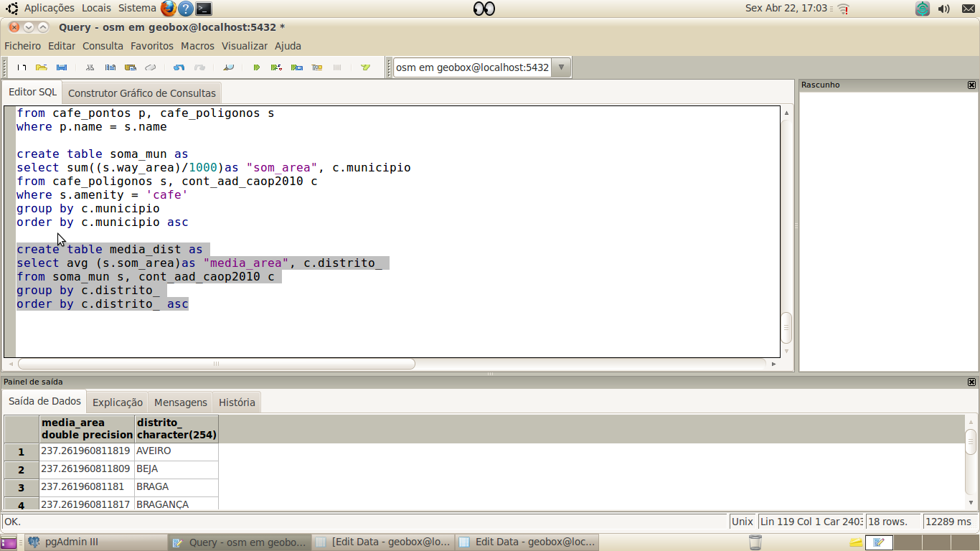Launch the terminal from the top panel
This screenshot has height=551, width=980.
pyautogui.click(x=204, y=9)
